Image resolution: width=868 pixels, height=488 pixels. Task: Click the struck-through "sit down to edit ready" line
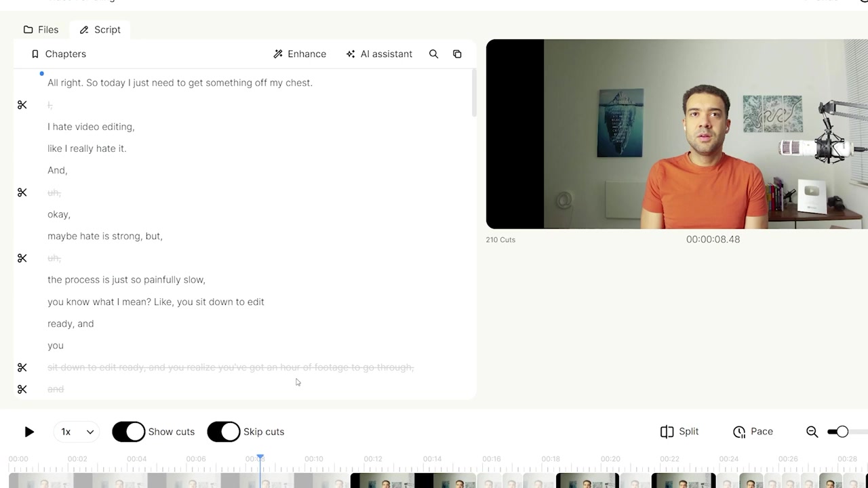click(231, 367)
